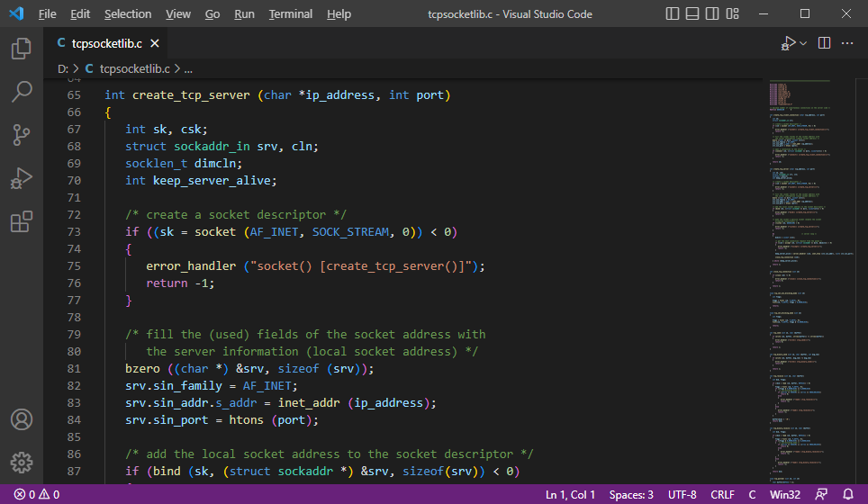Click error_handler call on line 75
The height and width of the screenshot is (504, 868).
[191, 266]
